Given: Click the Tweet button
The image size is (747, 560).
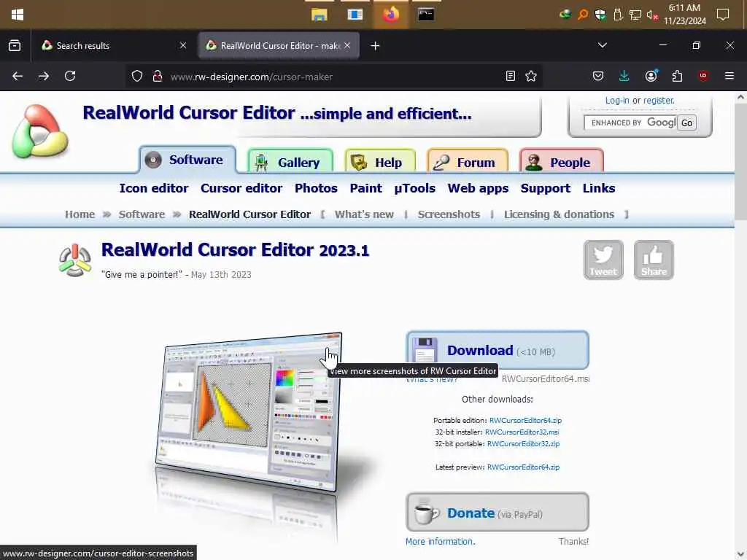Looking at the screenshot, I should coord(603,260).
